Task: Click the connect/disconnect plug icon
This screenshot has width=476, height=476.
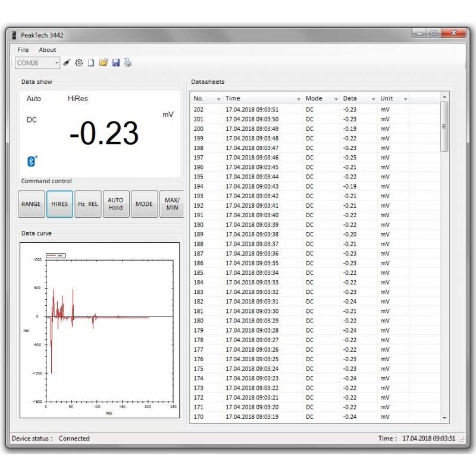Action: click(x=67, y=62)
